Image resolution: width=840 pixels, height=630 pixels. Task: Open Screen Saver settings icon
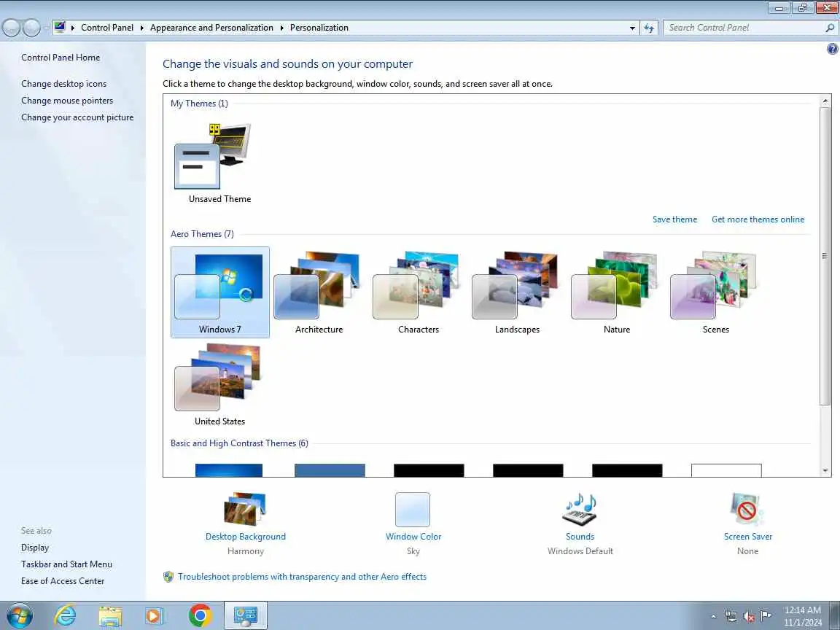point(747,510)
